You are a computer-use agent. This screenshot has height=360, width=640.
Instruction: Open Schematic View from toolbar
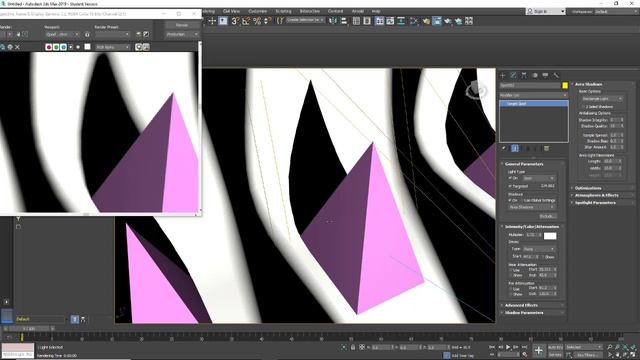pos(401,21)
